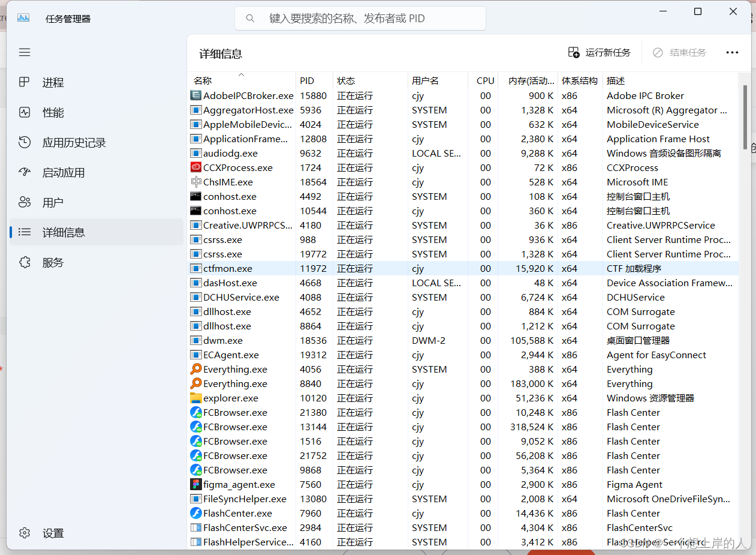Screen dimensions: 756x555
Task: Switch to the 性能 tab
Action: 96,112
